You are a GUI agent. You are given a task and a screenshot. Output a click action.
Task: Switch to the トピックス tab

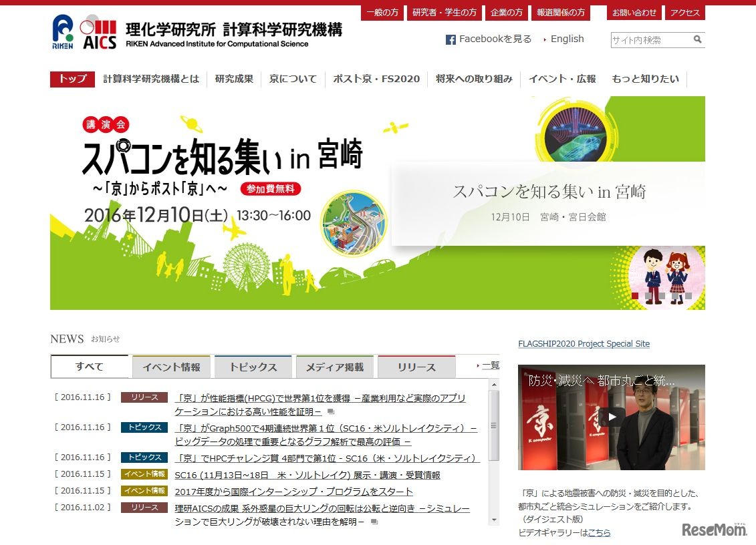pyautogui.click(x=253, y=365)
